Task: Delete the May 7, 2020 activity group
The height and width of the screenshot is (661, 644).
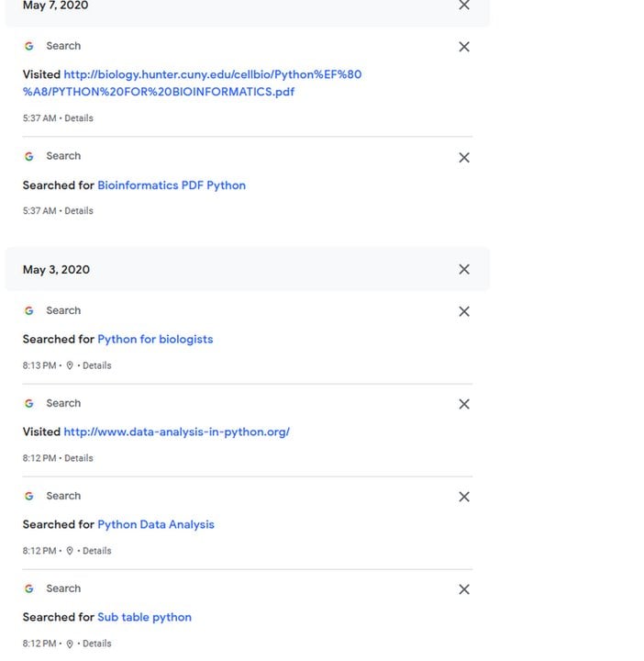Action: [464, 6]
